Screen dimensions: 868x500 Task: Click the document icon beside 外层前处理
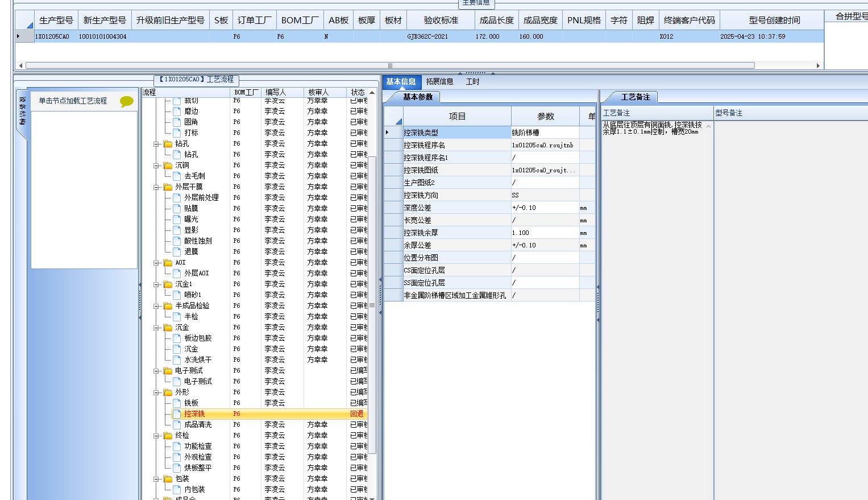[177, 198]
